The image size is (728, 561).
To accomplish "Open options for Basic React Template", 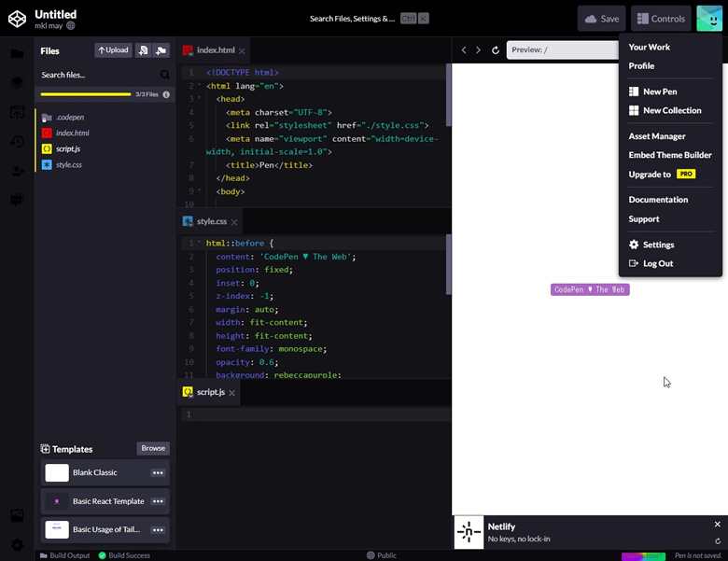I will click(158, 501).
